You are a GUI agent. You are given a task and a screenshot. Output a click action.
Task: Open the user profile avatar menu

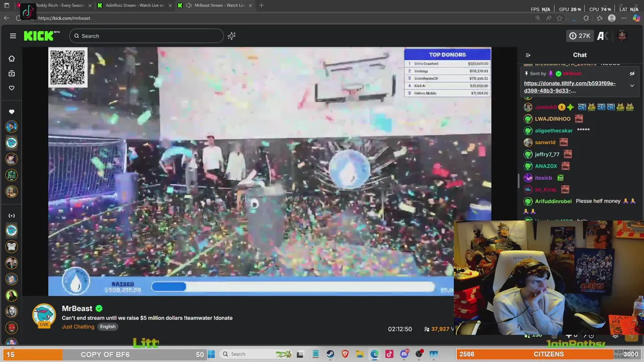point(622,36)
